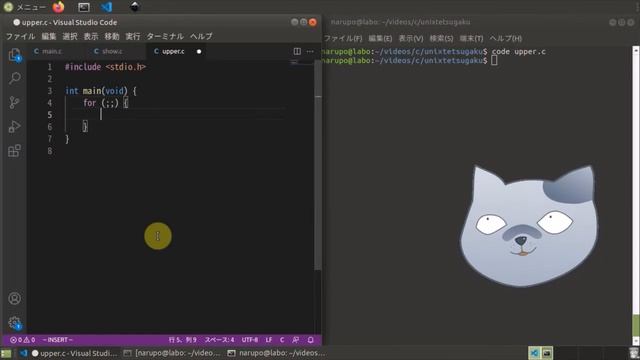Split the editor to the right
This screenshot has height=360, width=640.
tap(297, 51)
